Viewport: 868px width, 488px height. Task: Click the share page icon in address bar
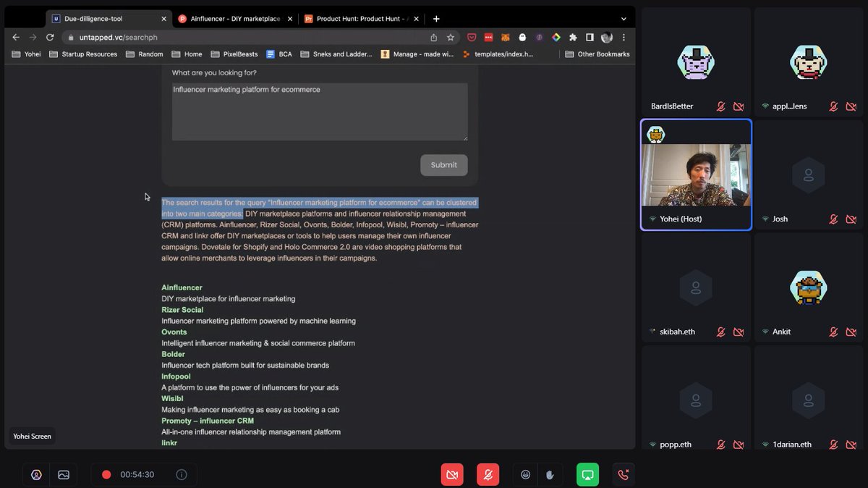click(434, 37)
